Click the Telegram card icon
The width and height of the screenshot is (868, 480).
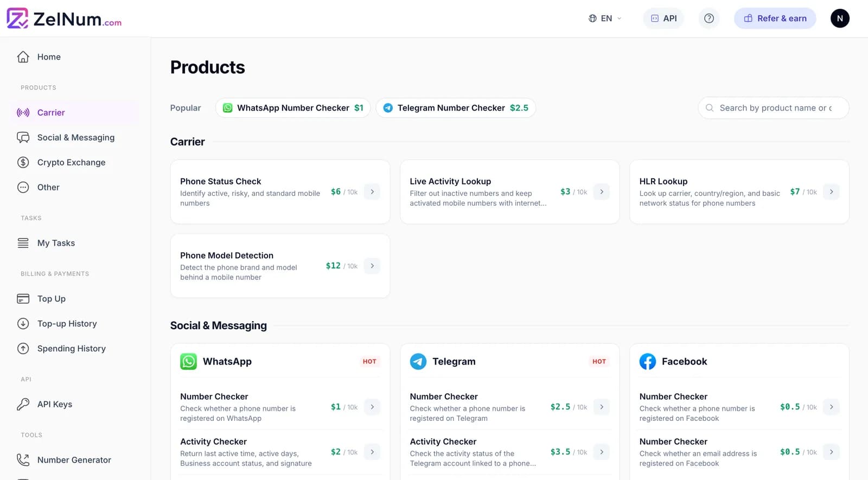point(418,361)
